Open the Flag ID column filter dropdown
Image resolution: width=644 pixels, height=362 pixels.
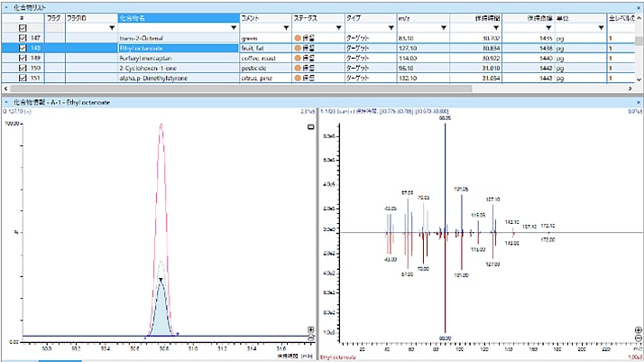[x=112, y=28]
